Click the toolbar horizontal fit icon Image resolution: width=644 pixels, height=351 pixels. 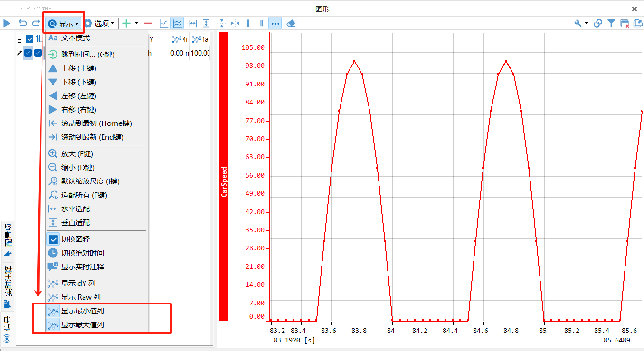coord(193,23)
